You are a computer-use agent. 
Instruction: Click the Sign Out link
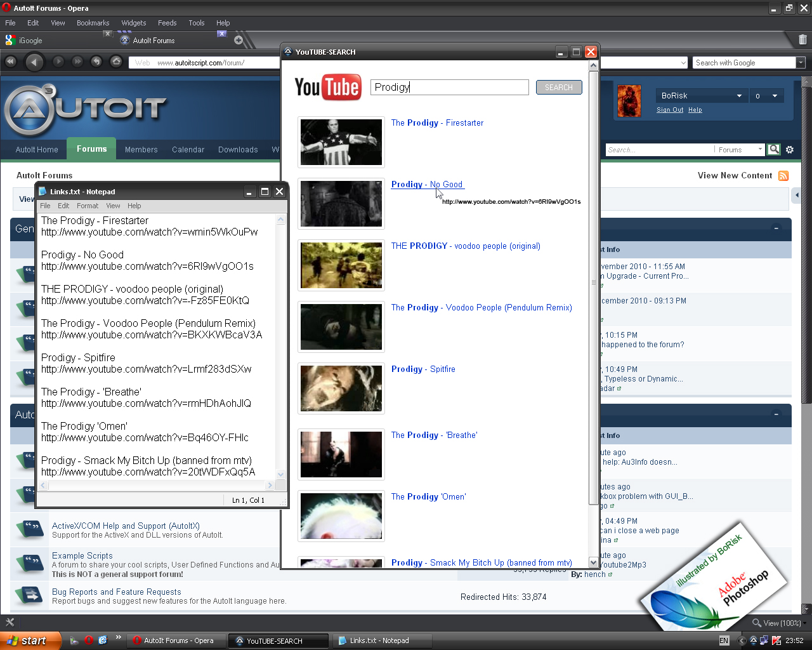click(x=670, y=110)
